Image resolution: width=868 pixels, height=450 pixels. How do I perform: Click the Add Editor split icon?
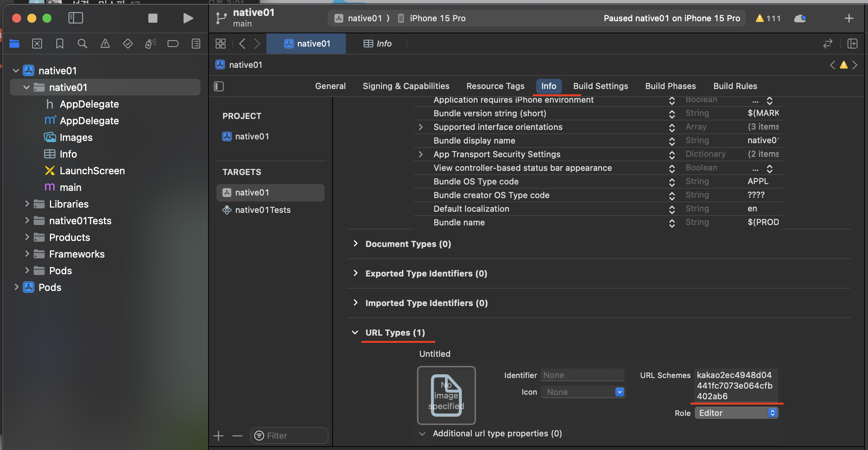pyautogui.click(x=852, y=44)
